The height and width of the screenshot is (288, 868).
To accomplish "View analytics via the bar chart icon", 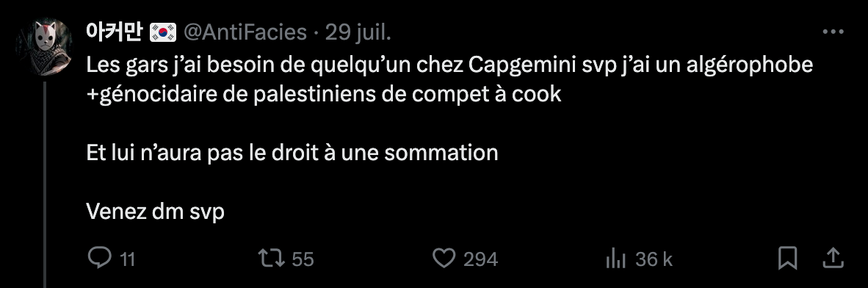I will click(615, 259).
